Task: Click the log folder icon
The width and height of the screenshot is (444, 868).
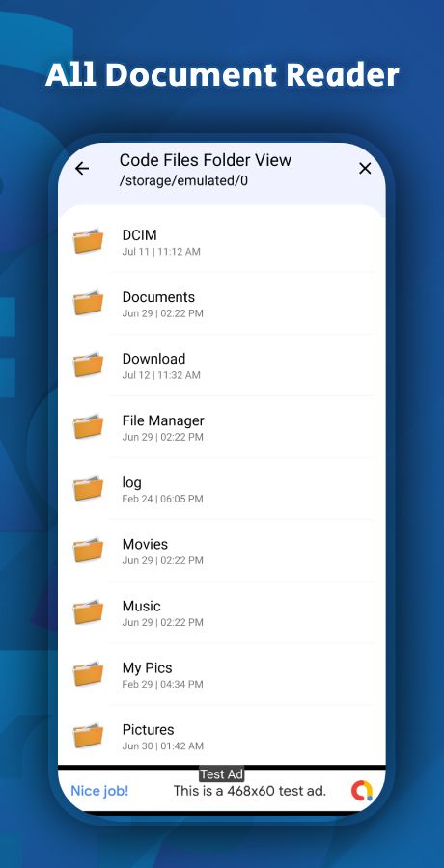Action: [88, 489]
